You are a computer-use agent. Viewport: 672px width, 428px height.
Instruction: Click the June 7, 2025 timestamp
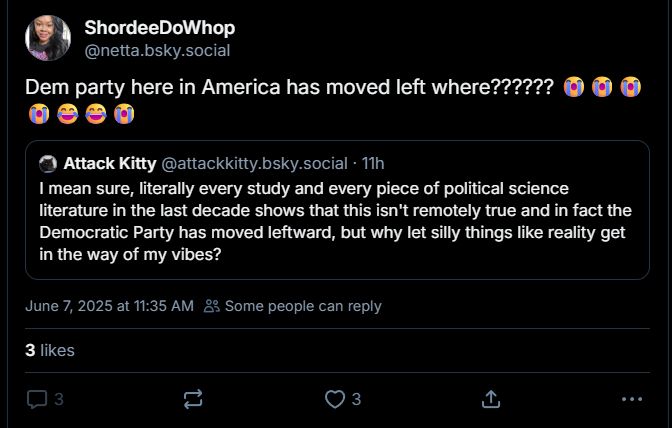click(x=109, y=306)
